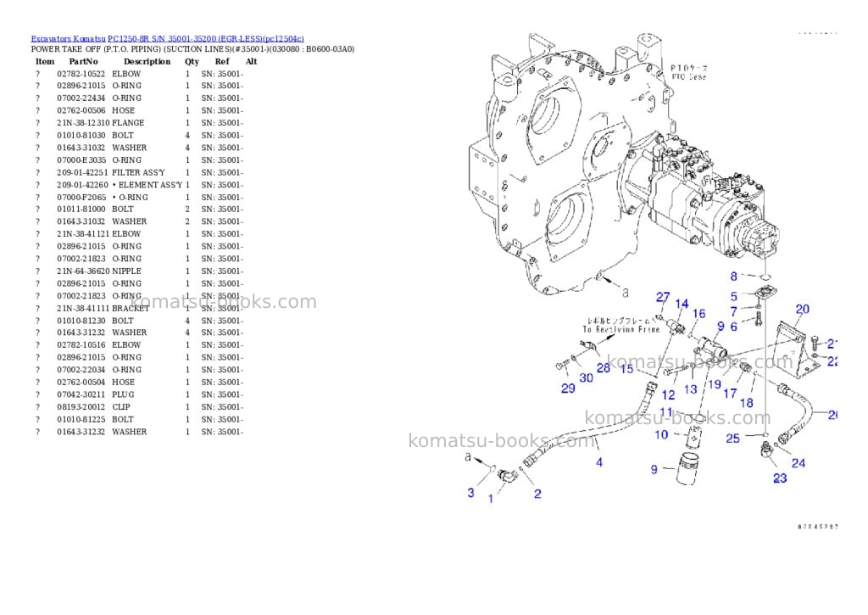
Task: Select the POWER TAKE OFF title line
Action: (x=192, y=48)
